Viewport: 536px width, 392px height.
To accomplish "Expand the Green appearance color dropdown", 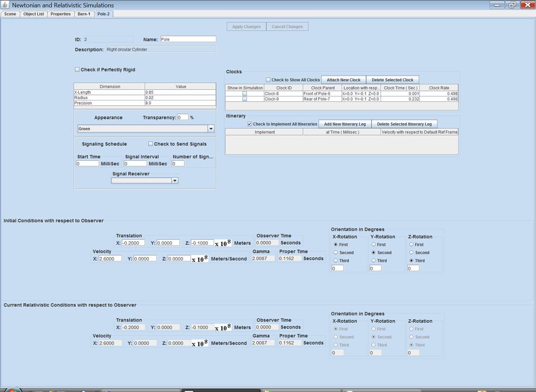I will click(211, 129).
